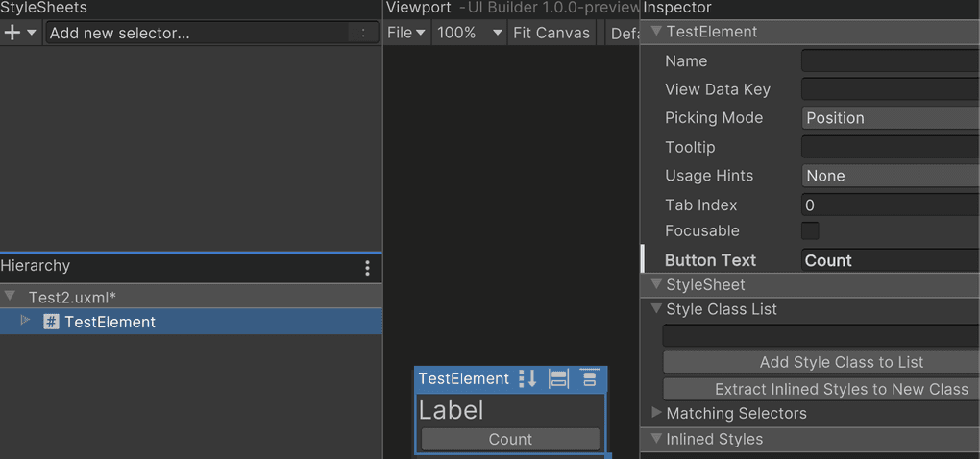Open the 100% zoom dropdown

pos(470,33)
